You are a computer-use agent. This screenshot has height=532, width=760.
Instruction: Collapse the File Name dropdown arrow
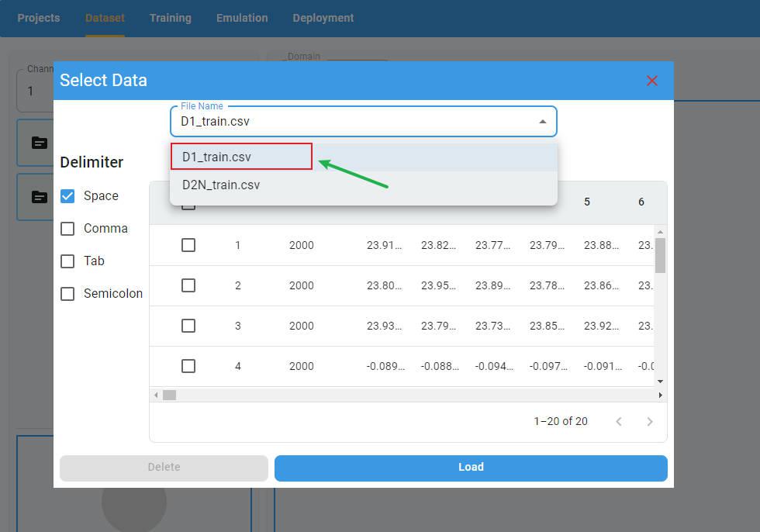click(542, 122)
